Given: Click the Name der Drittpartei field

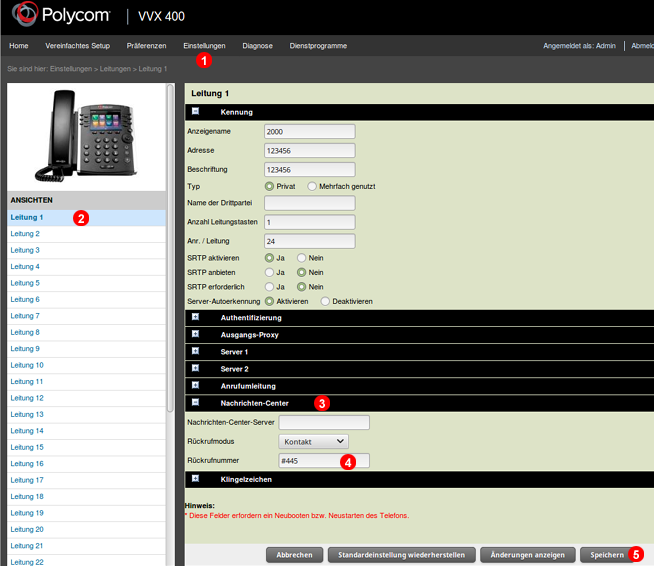Looking at the screenshot, I should (x=309, y=203).
